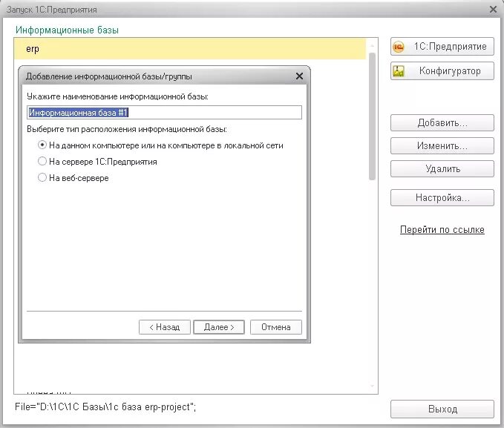Click the 'Выберите тип расположения информационной базы:' label
This screenshot has height=428, width=504.
click(x=127, y=129)
